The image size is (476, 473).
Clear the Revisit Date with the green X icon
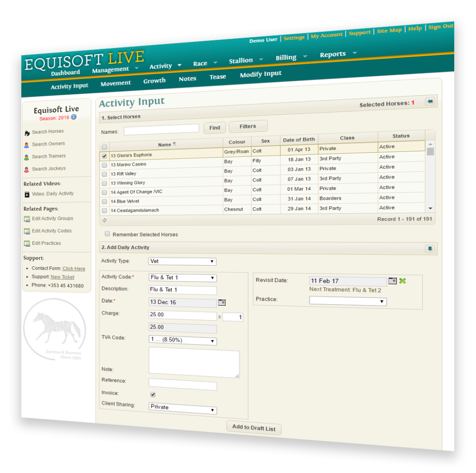click(x=403, y=281)
